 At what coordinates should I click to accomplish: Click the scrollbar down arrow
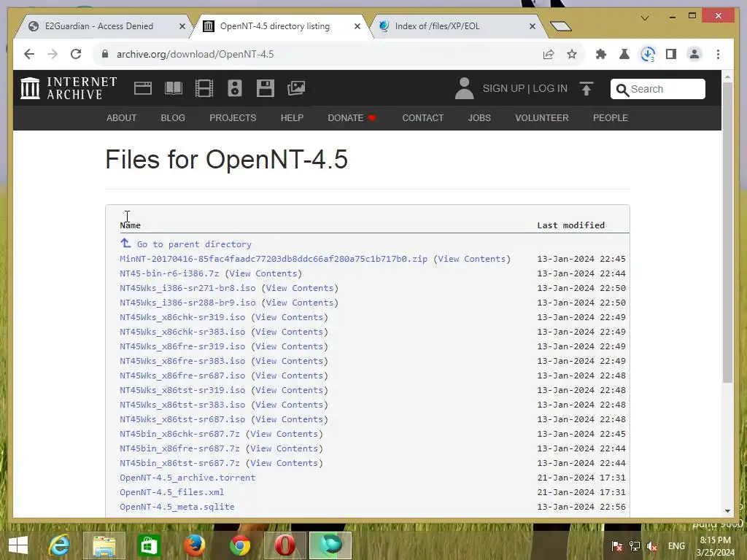click(727, 511)
